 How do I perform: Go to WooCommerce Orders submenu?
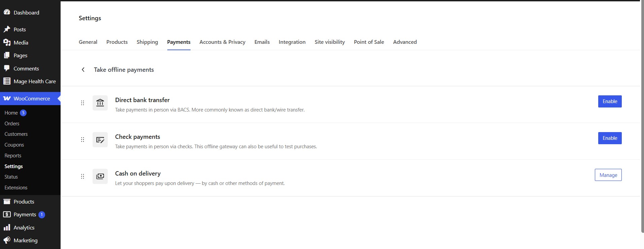tap(12, 124)
